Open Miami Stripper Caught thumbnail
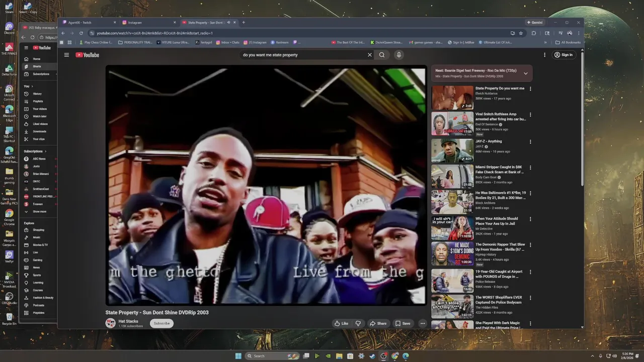The height and width of the screenshot is (362, 644). (452, 176)
